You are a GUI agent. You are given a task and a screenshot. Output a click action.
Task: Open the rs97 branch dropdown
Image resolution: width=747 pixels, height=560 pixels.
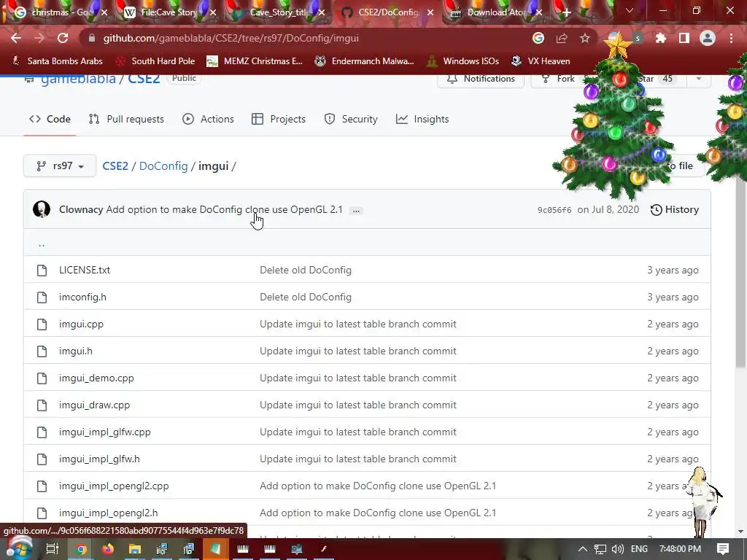[x=60, y=166]
